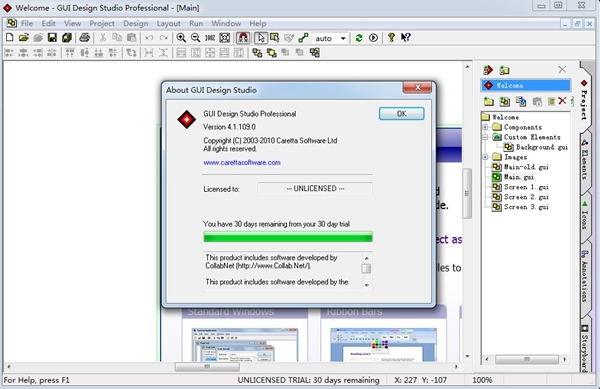This screenshot has width=600, height=389.
Task: Open a file with the yellow folder icon
Action: coord(24,37)
